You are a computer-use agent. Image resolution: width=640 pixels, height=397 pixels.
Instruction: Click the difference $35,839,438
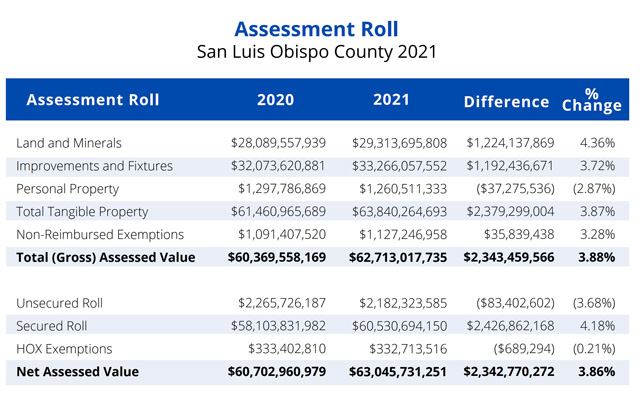pyautogui.click(x=519, y=234)
